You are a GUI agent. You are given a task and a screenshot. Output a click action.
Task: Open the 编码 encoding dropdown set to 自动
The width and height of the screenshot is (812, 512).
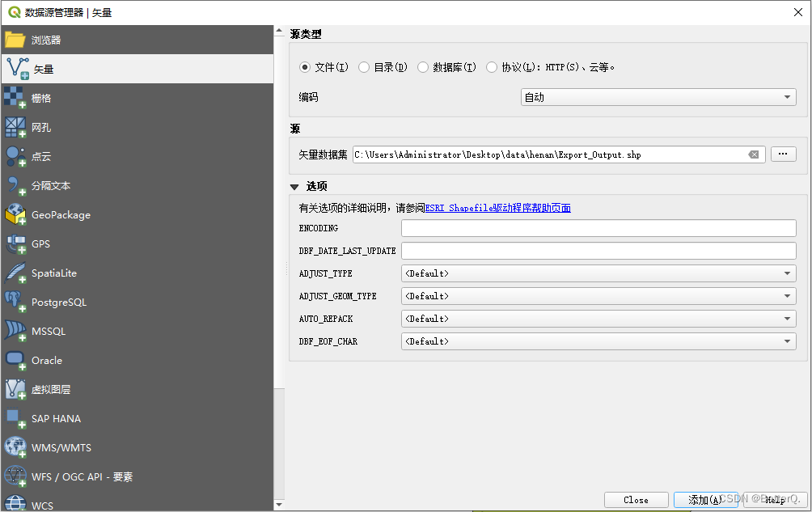pos(658,97)
